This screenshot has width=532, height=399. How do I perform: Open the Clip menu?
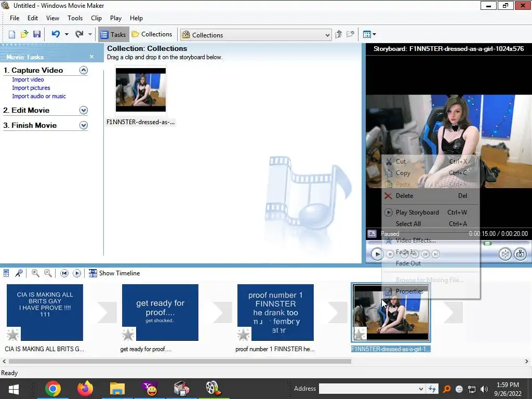click(96, 18)
